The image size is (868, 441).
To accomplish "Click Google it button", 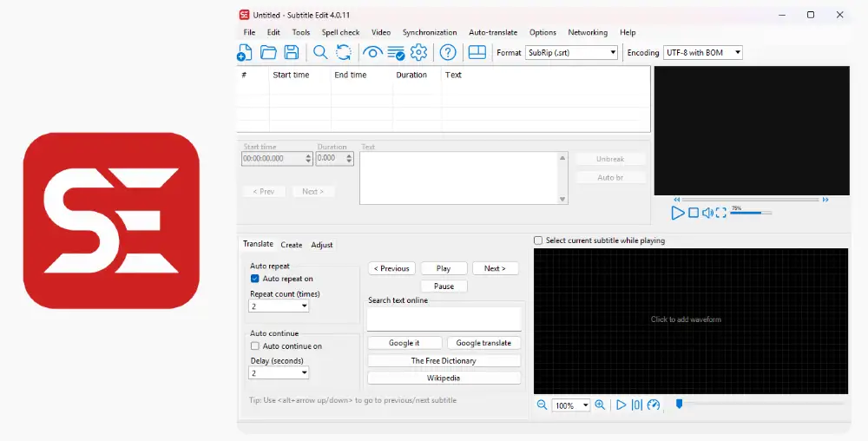I will pos(404,343).
